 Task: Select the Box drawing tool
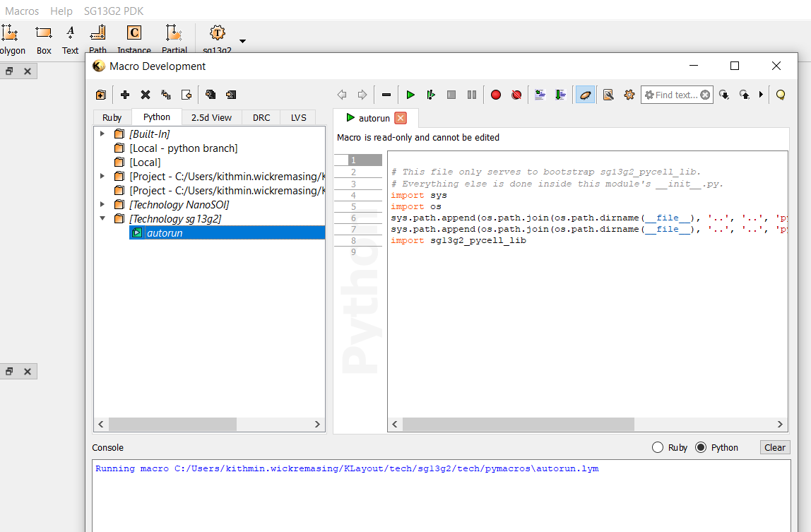click(x=44, y=40)
